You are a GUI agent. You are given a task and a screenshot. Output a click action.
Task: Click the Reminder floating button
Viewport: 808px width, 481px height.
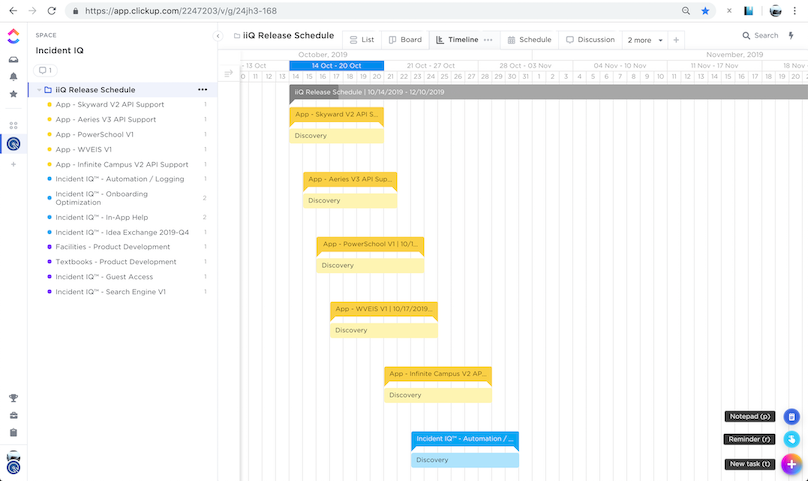click(791, 439)
